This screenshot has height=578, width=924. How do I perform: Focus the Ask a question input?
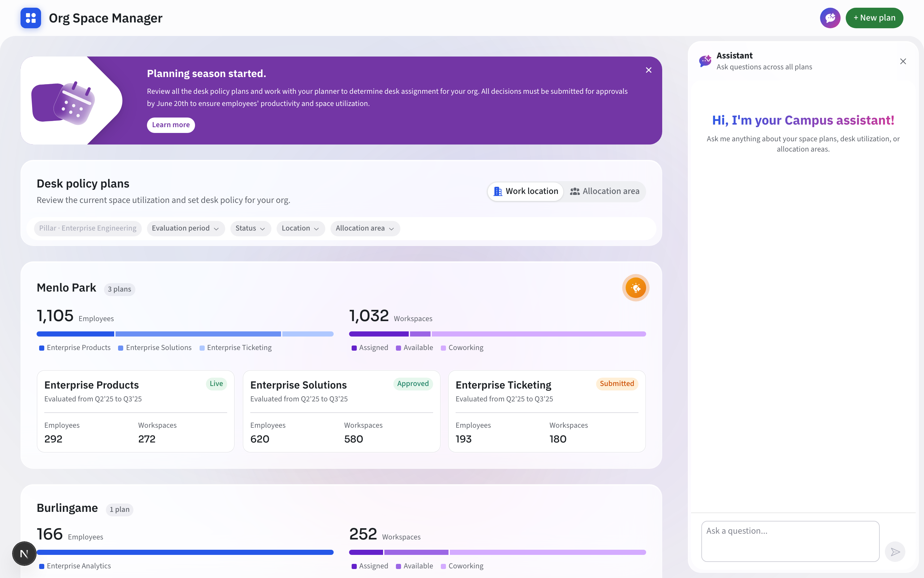click(x=790, y=541)
